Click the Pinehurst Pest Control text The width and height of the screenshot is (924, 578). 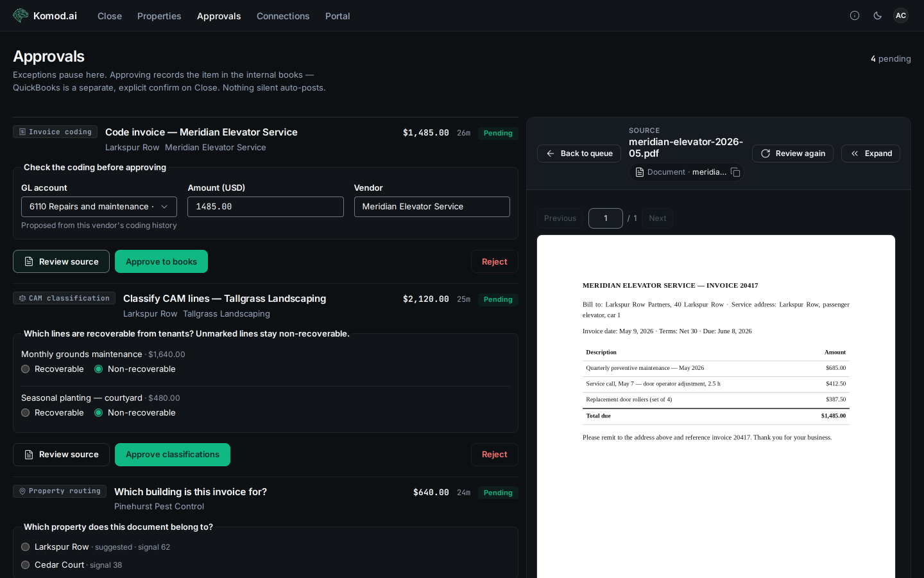click(159, 506)
